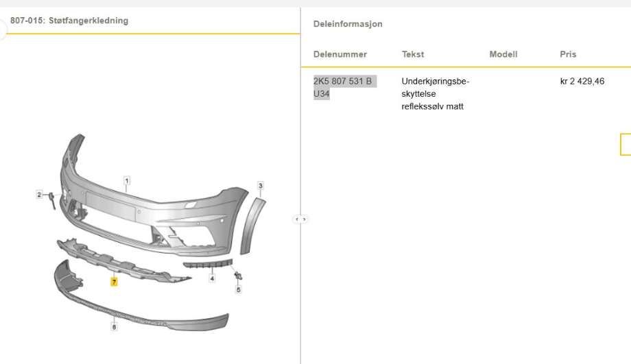Select callout number 1 on bumper diagram

[127, 181]
